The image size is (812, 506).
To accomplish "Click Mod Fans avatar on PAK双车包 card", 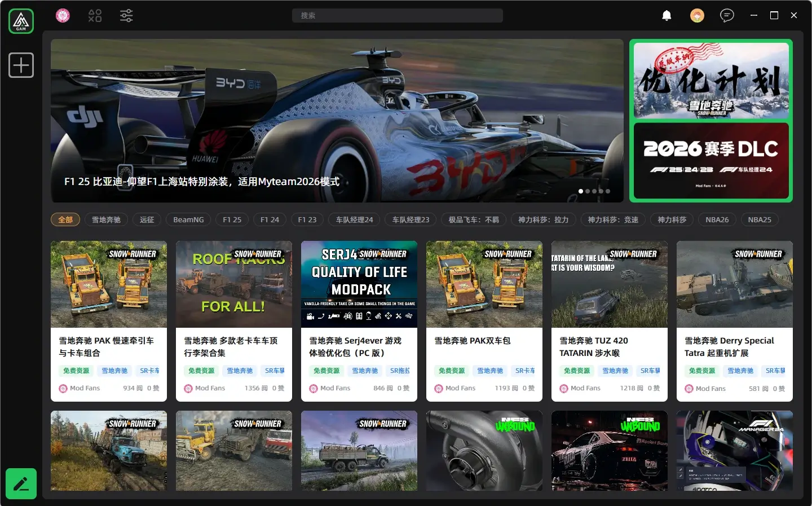I will (439, 388).
